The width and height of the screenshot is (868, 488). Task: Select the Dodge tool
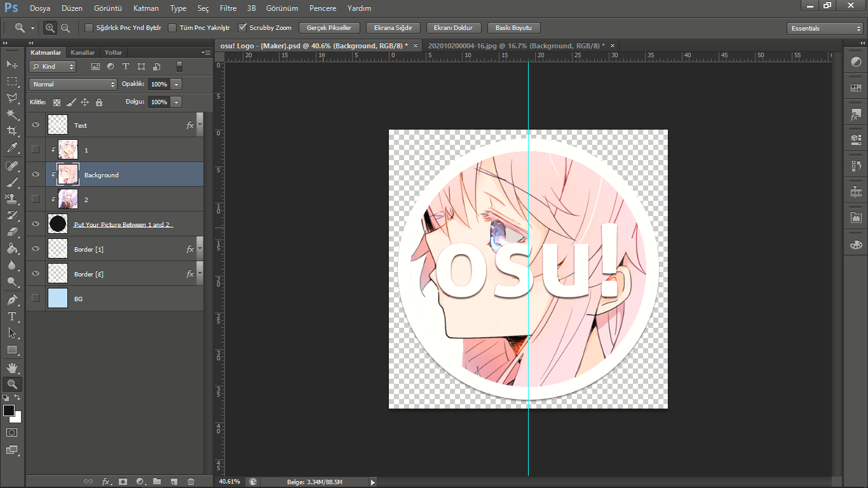point(12,281)
